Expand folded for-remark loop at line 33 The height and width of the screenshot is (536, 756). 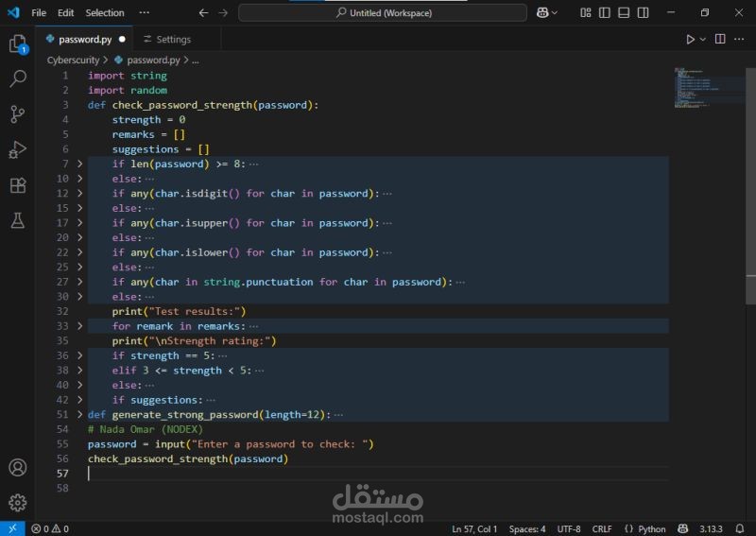coord(80,326)
